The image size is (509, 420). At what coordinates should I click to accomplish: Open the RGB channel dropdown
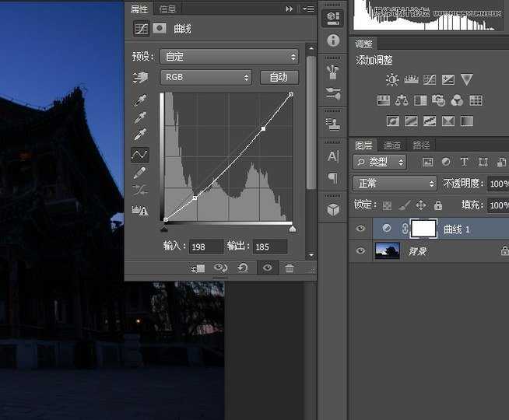[x=205, y=77]
